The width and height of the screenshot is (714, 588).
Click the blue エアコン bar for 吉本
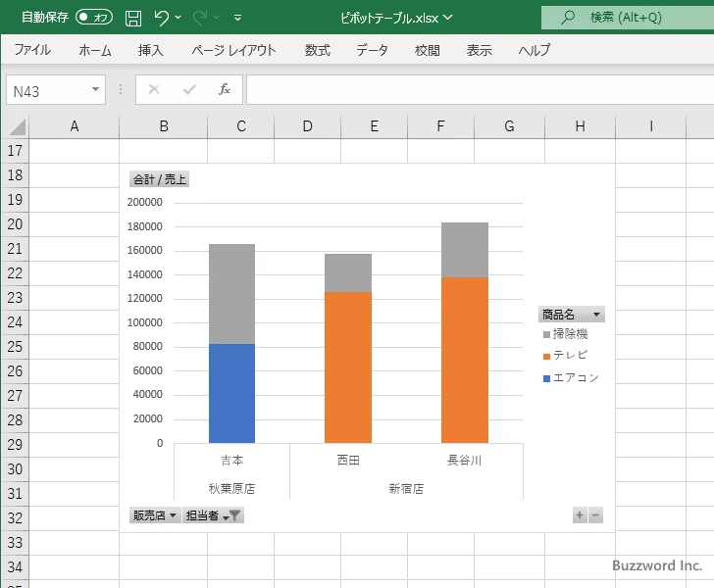click(231, 393)
